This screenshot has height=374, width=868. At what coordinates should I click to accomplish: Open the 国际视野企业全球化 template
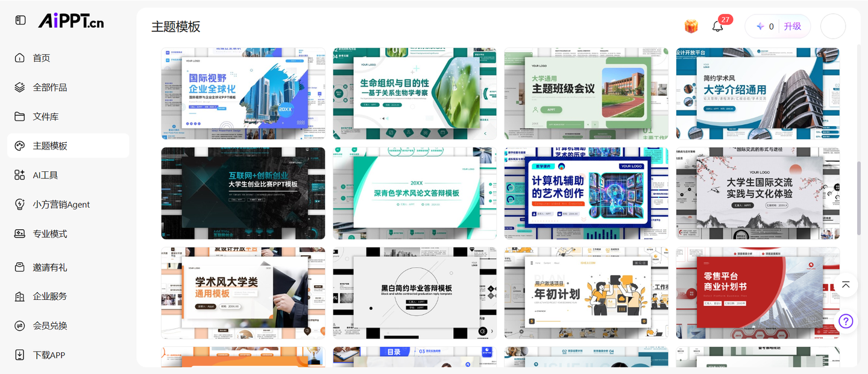coord(243,93)
